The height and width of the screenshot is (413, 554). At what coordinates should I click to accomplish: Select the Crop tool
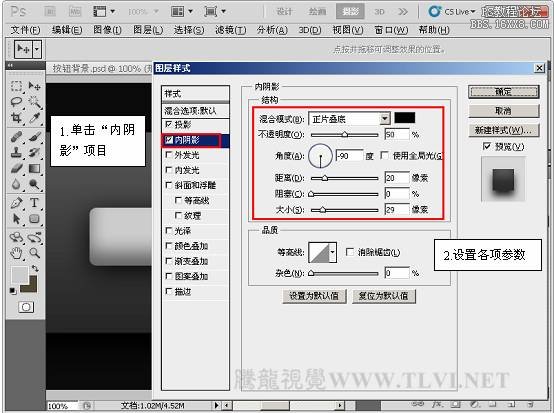(x=16, y=118)
